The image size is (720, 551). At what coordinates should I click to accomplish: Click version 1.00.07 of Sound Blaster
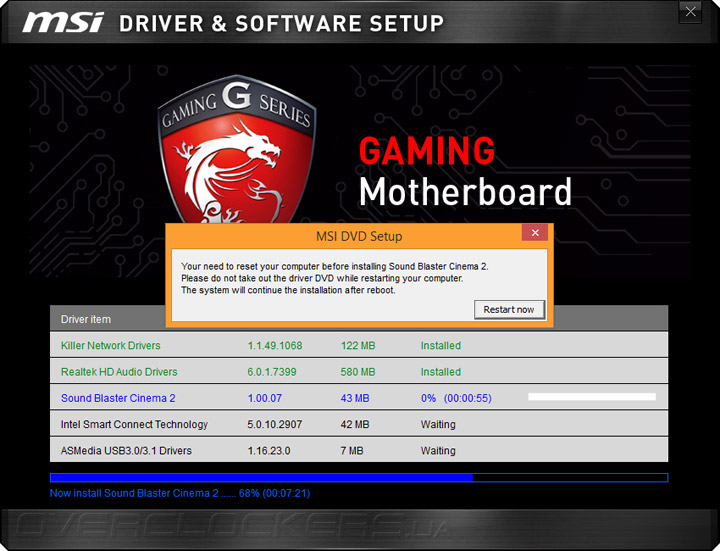tap(264, 398)
